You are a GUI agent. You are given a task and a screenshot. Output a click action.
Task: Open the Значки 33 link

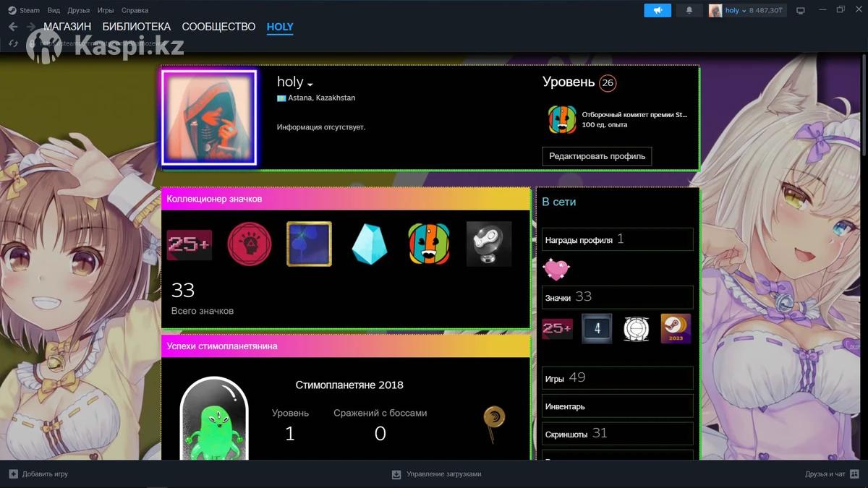tap(618, 297)
